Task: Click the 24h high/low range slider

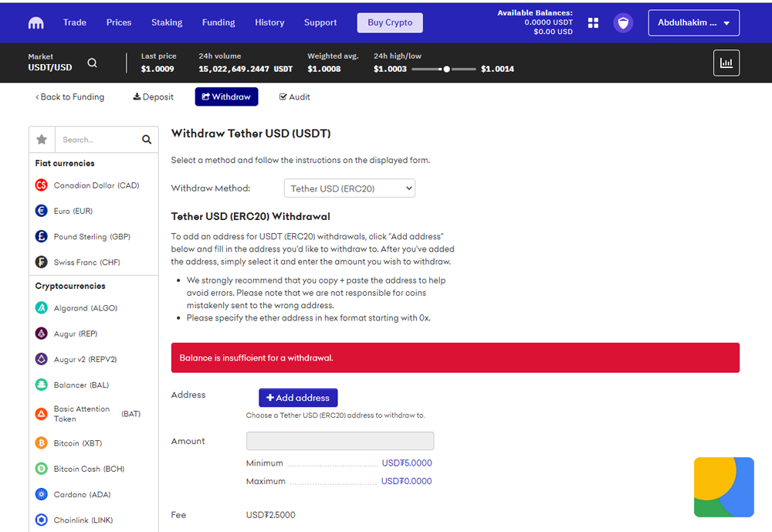Action: 444,69
